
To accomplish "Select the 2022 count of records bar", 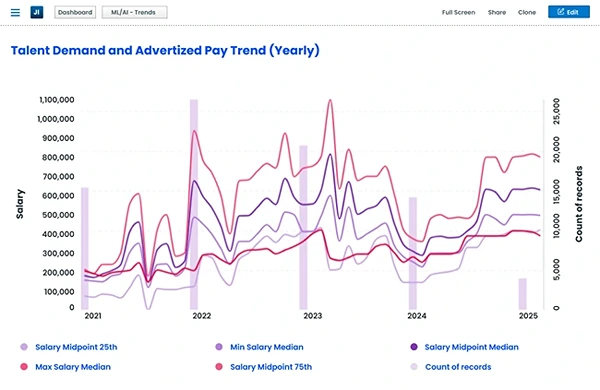I will (x=194, y=204).
